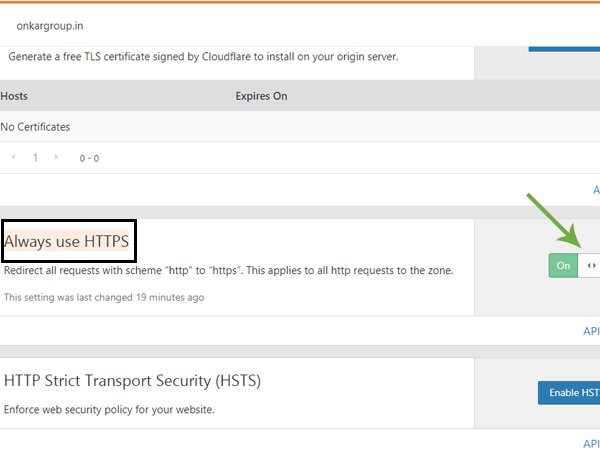Click the Enable HSTS button

coord(569,393)
